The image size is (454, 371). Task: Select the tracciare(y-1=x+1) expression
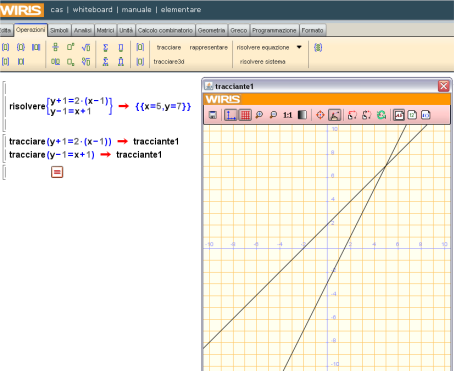click(52, 155)
